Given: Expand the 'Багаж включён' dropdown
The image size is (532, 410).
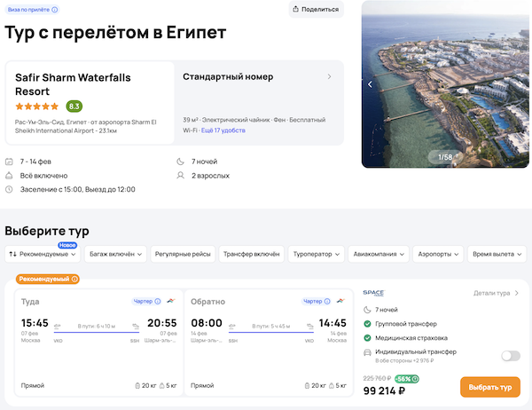Looking at the screenshot, I should point(116,254).
